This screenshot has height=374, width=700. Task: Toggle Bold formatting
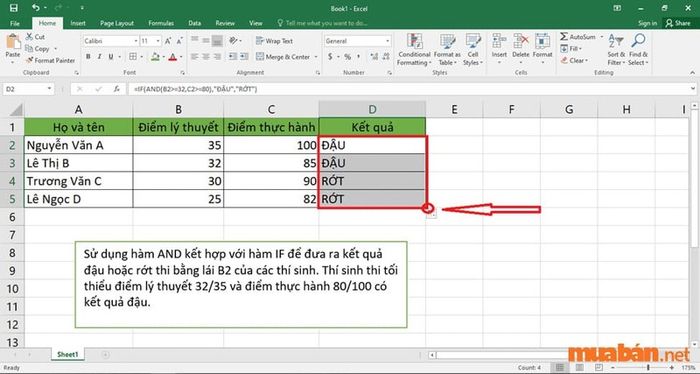(x=88, y=57)
